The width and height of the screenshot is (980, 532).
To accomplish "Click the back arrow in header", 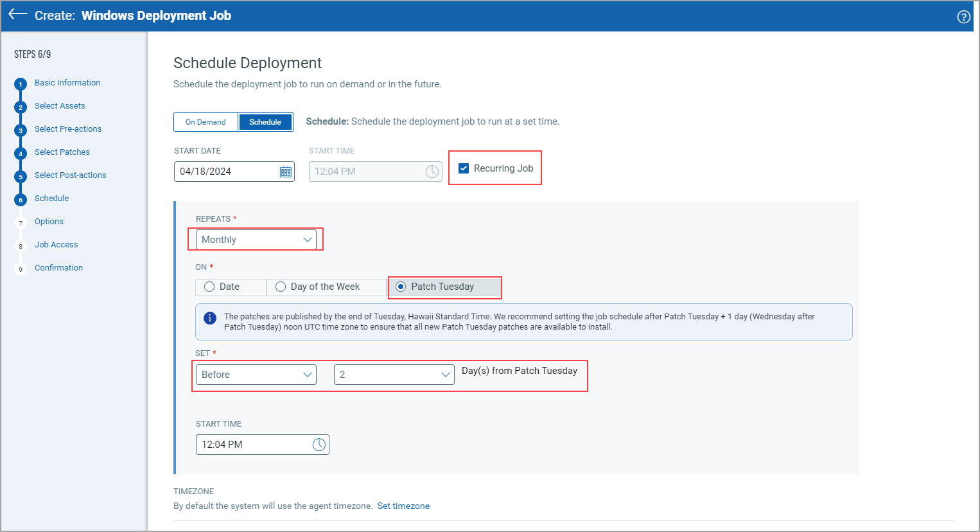I will (x=17, y=14).
